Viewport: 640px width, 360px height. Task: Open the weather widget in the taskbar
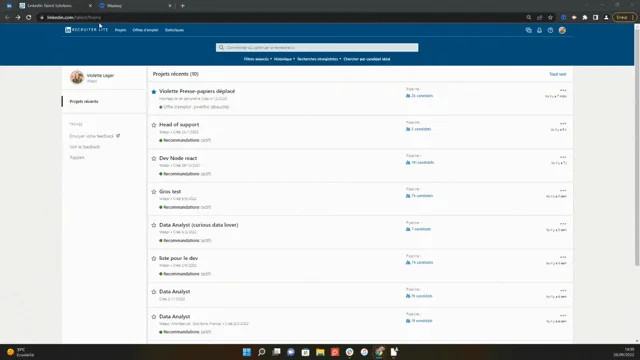[20, 352]
